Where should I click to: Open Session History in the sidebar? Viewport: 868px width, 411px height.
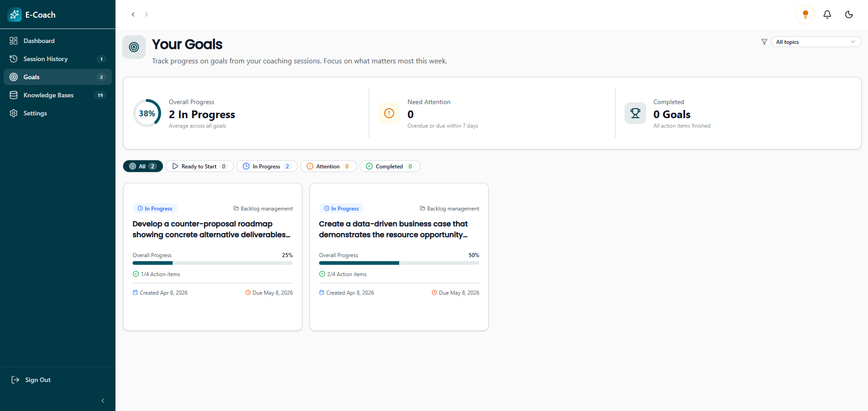[45, 59]
